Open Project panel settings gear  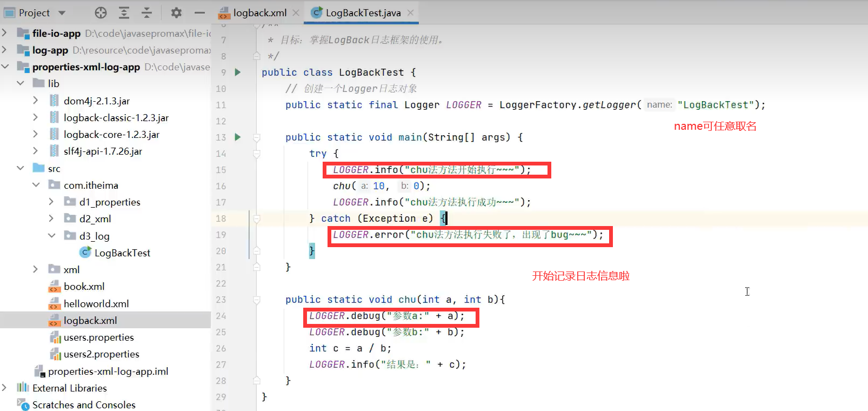click(176, 12)
